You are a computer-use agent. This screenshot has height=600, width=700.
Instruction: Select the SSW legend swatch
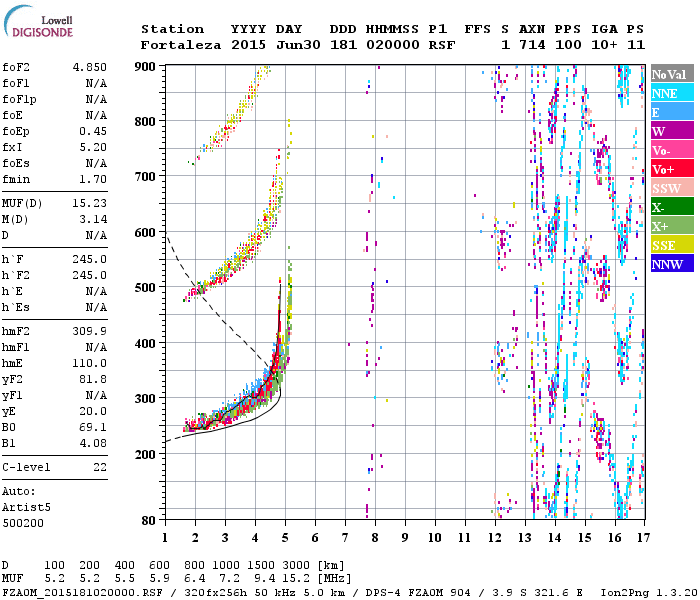pyautogui.click(x=671, y=188)
